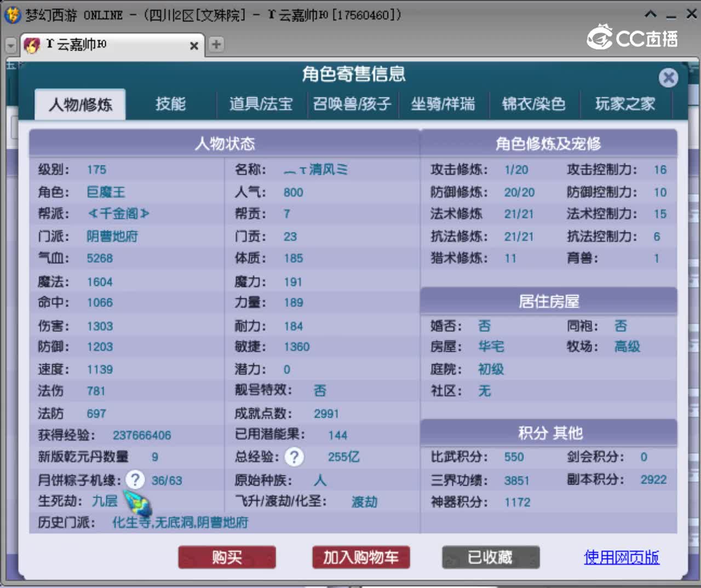Open the tab list dropdown arrow
Image resolution: width=701 pixels, height=588 pixels.
click(10, 45)
